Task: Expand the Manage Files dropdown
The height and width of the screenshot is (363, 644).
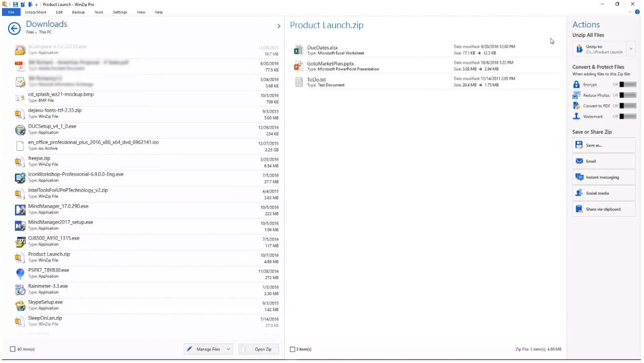Action: pos(228,350)
